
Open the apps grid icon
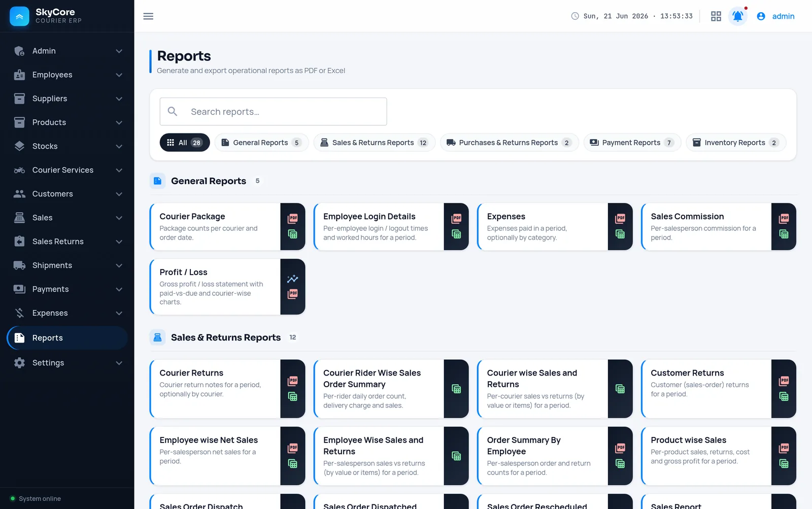coord(716,16)
